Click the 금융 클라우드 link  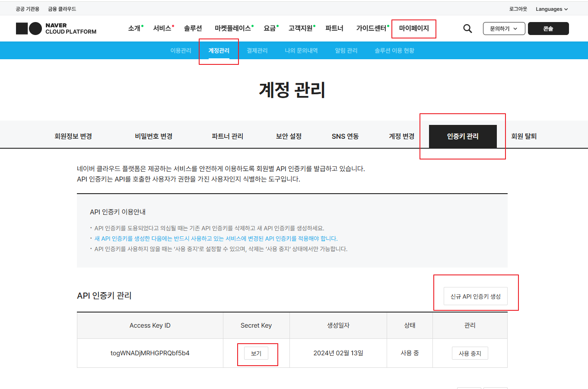coord(62,9)
